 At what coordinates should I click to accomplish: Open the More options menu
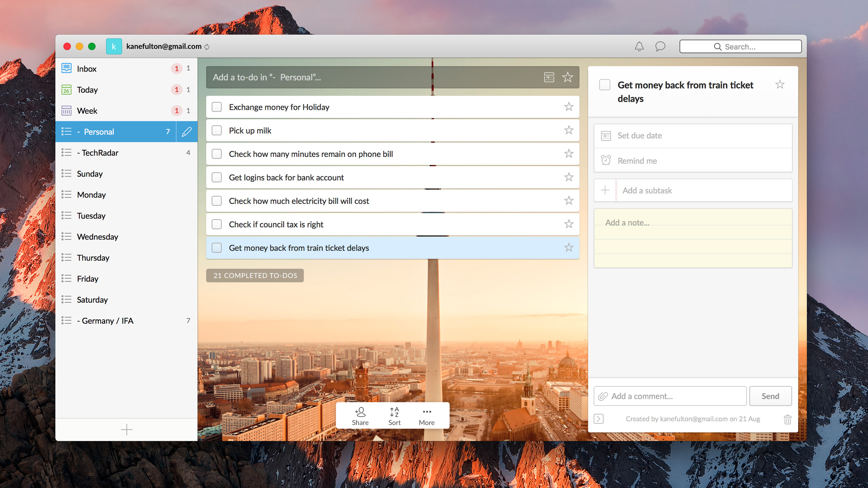[x=427, y=416]
